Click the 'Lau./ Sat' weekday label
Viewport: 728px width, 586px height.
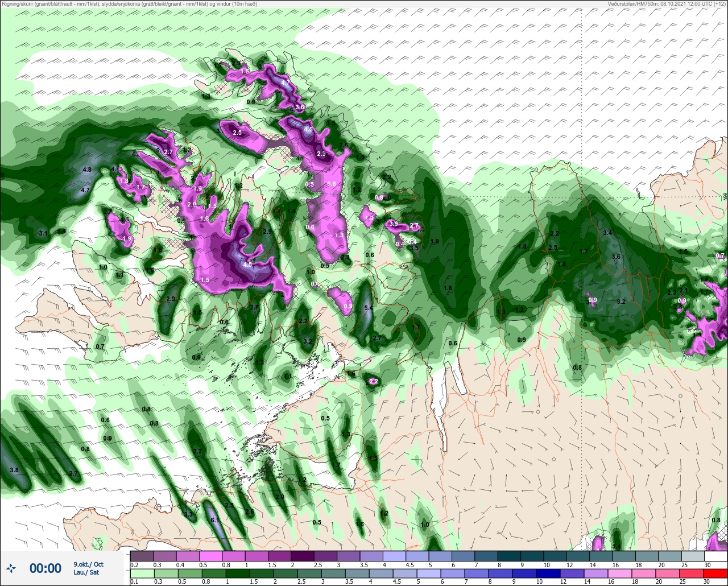coord(86,572)
